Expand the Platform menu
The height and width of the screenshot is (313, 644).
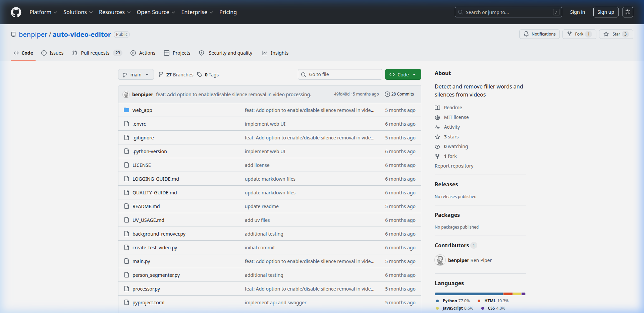[x=43, y=12]
